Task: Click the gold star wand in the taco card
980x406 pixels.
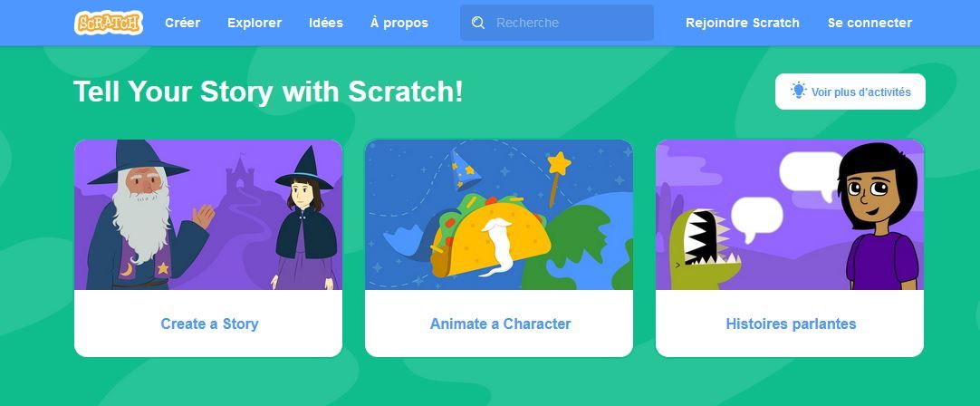Action: click(556, 178)
